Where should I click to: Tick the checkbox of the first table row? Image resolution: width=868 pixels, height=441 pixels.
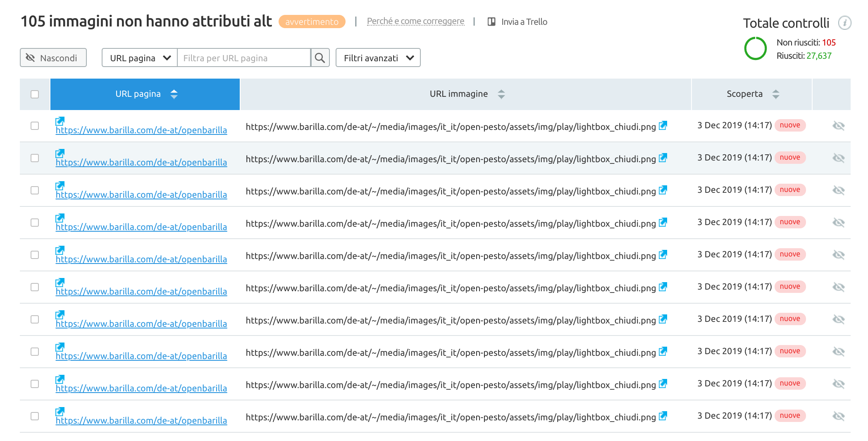[35, 126]
